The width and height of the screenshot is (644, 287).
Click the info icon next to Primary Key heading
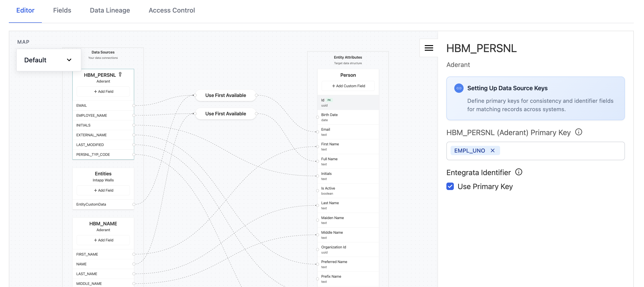(579, 133)
